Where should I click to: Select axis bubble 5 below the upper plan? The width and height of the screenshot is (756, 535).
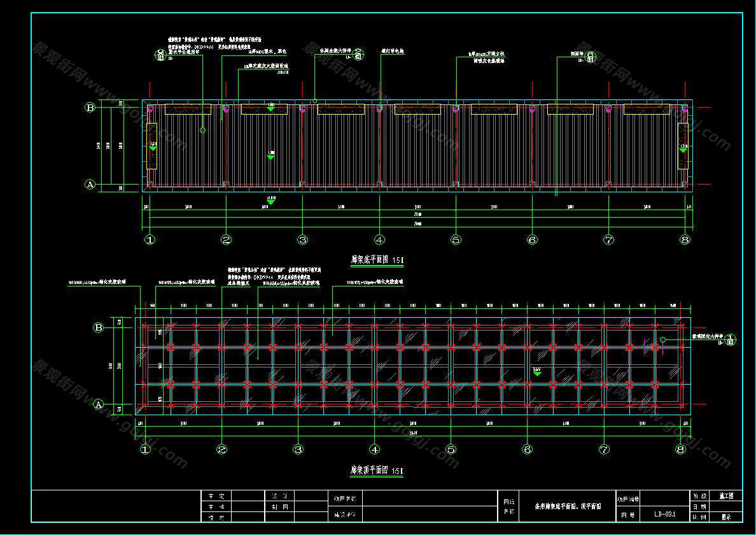pos(456,240)
